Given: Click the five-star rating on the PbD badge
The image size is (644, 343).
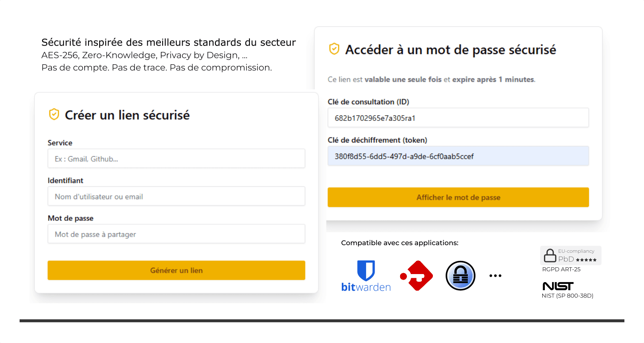Looking at the screenshot, I should coord(585,259).
